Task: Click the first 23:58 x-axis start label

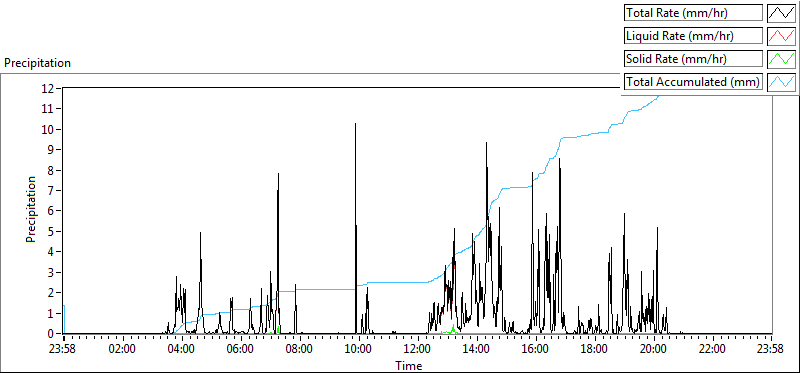Action: pyautogui.click(x=63, y=349)
